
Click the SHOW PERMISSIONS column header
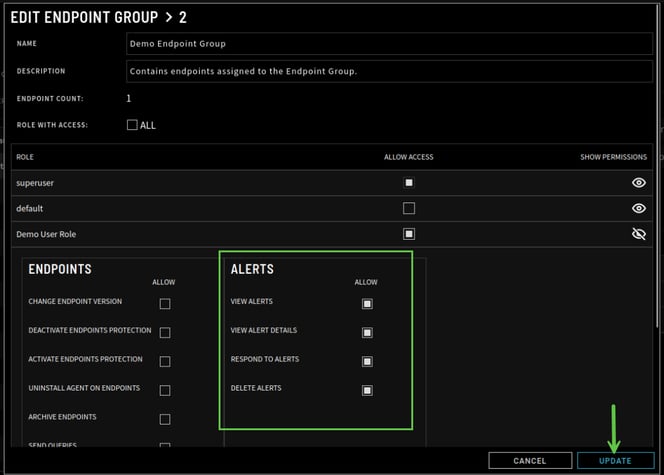click(613, 157)
